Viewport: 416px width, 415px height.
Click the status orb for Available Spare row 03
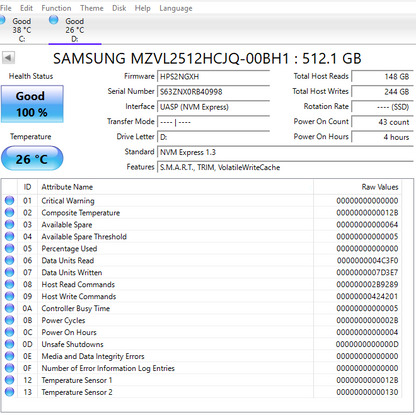coord(9,224)
